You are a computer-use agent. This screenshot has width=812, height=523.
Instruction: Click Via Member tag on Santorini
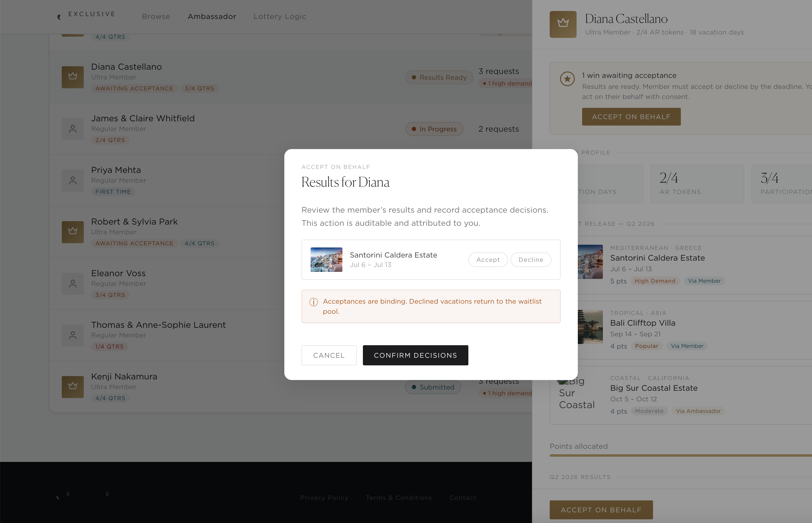(704, 281)
